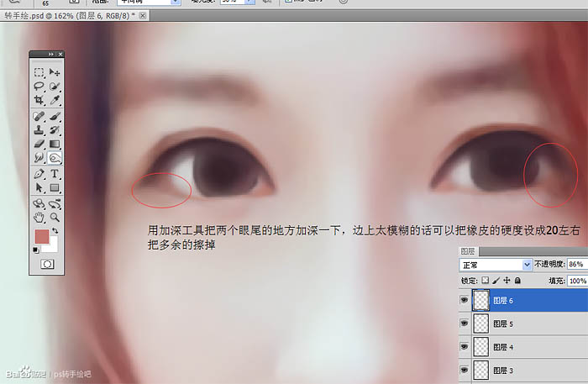
Task: Select layer 图层 3 thumbnail
Action: [481, 370]
